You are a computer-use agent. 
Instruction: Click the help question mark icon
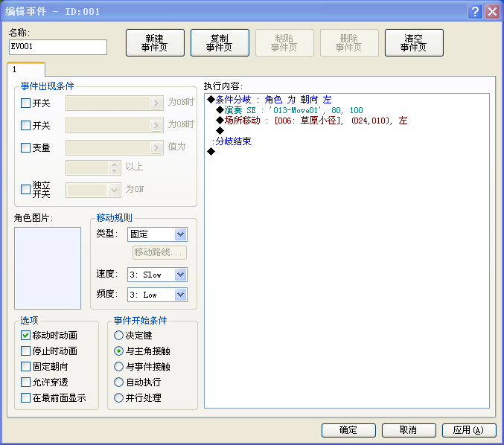475,12
